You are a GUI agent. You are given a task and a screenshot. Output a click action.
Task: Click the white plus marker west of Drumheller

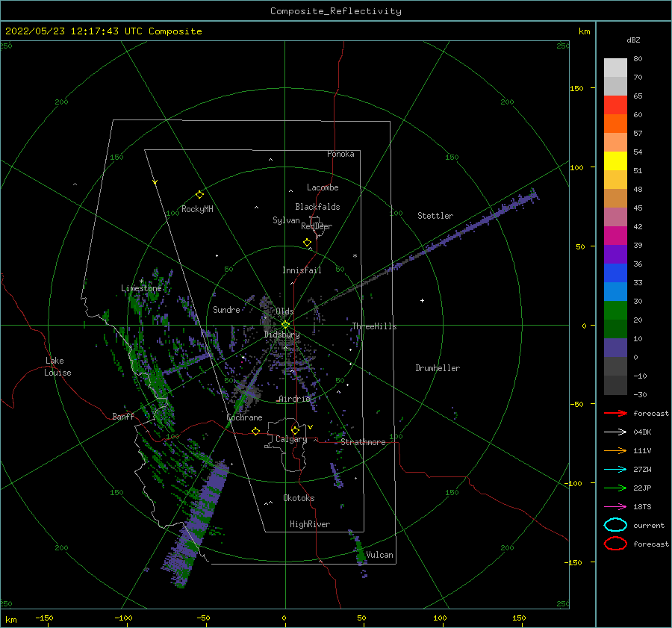(422, 300)
